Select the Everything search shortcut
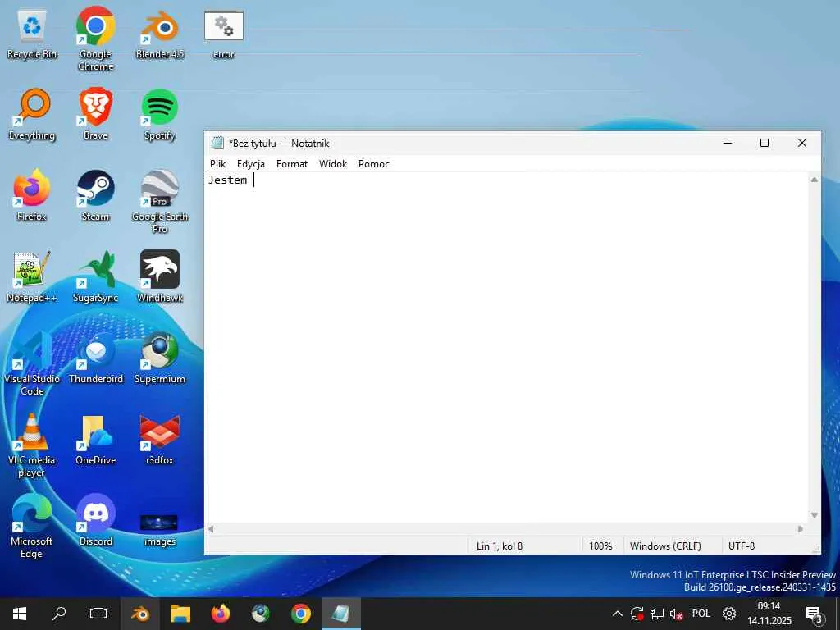The height and width of the screenshot is (630, 840). click(x=32, y=115)
